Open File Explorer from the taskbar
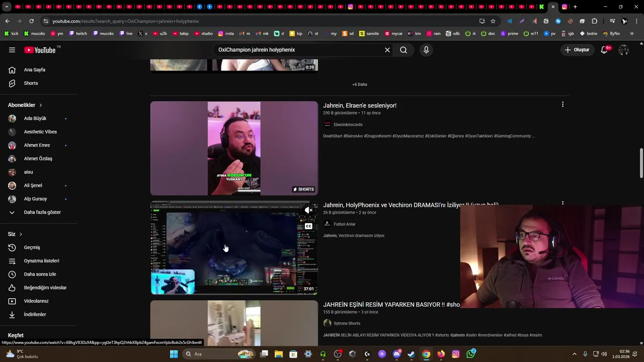This screenshot has height=362, width=644. 278,354
